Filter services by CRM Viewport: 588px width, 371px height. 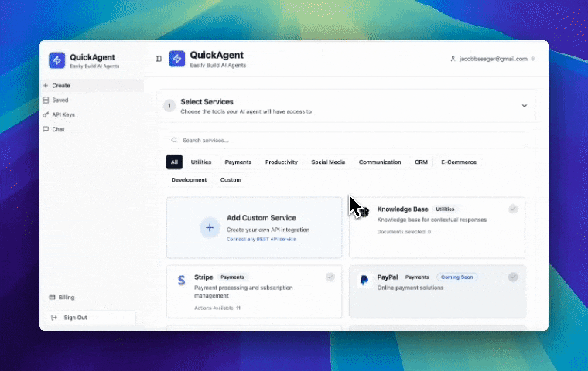click(x=421, y=162)
